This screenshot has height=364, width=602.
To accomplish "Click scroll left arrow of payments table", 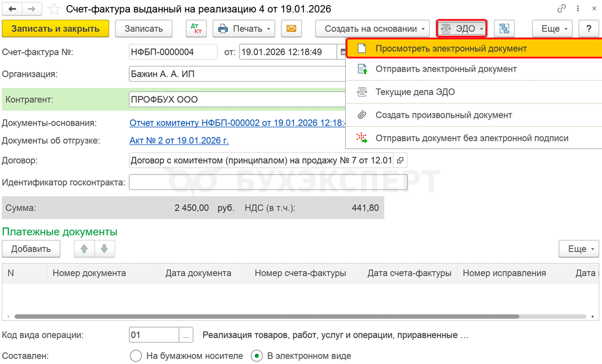I will tap(8, 316).
